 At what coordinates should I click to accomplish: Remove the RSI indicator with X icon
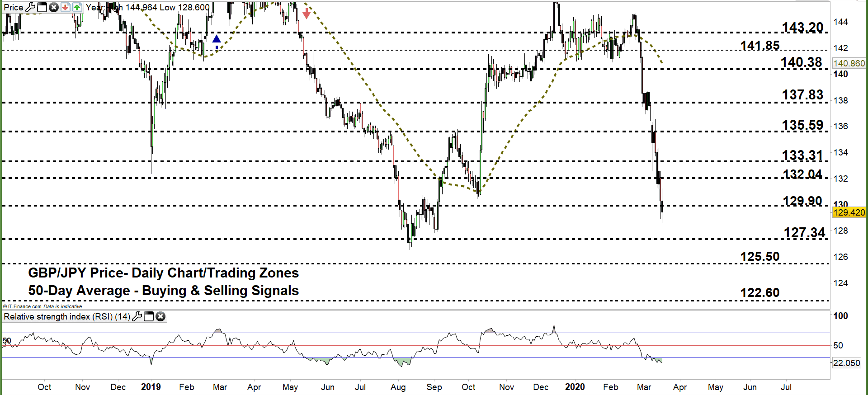[x=160, y=316]
